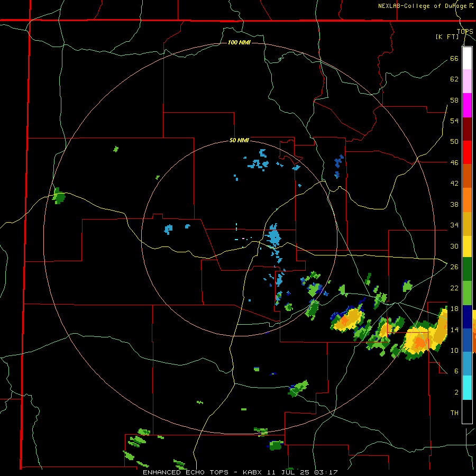Click the legend value '14'

tap(454, 329)
